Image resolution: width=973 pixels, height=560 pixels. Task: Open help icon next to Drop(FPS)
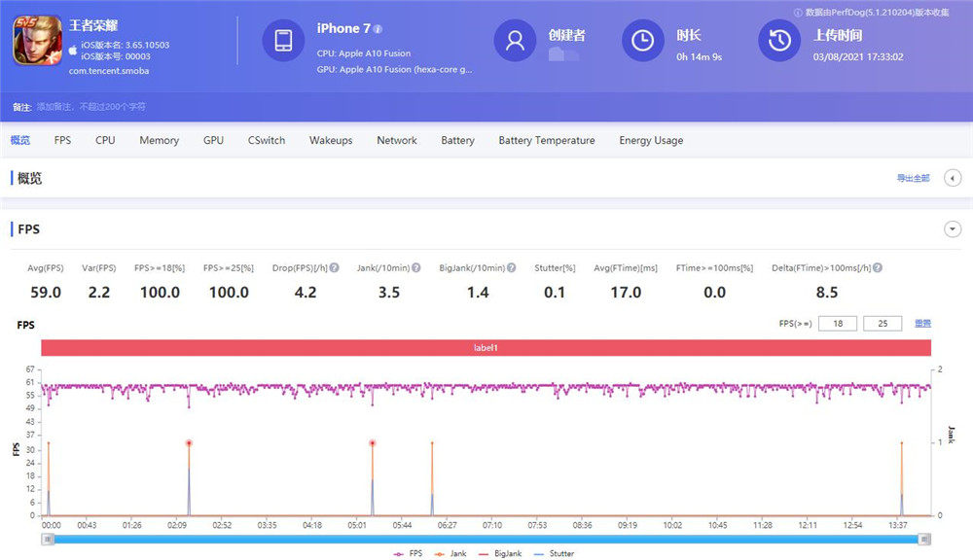pos(334,267)
